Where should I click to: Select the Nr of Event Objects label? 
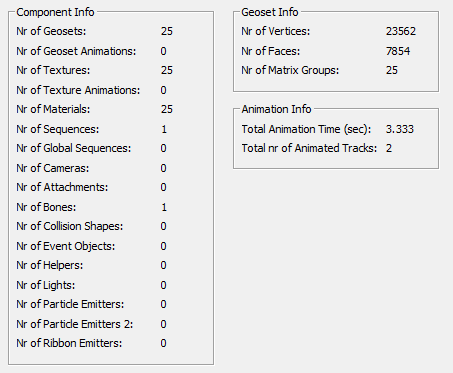tap(65, 246)
